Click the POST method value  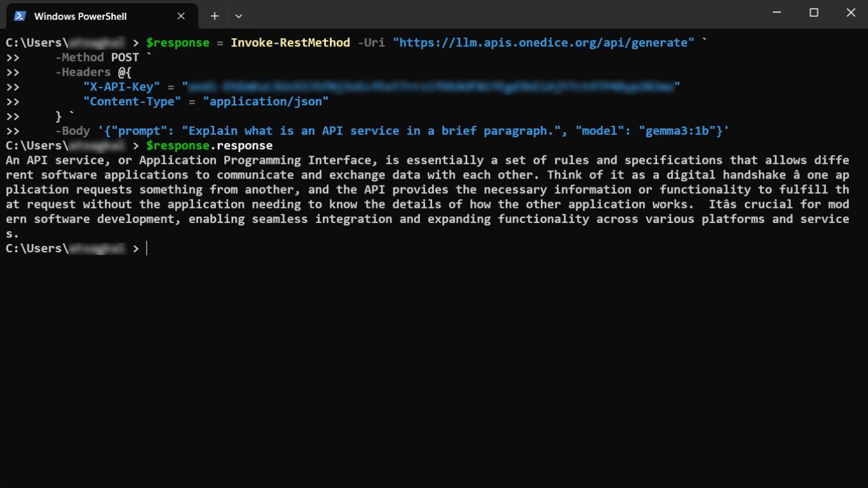(125, 57)
